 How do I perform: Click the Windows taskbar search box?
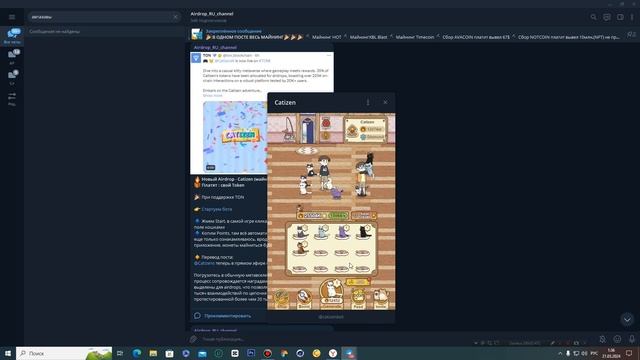coord(64,353)
